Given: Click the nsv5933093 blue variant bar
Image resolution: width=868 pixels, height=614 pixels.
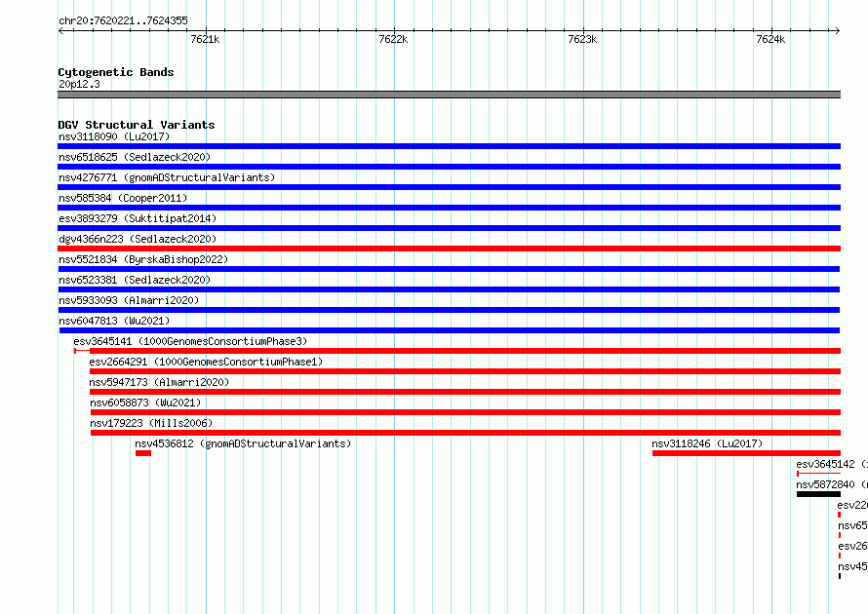Looking at the screenshot, I should (449, 310).
